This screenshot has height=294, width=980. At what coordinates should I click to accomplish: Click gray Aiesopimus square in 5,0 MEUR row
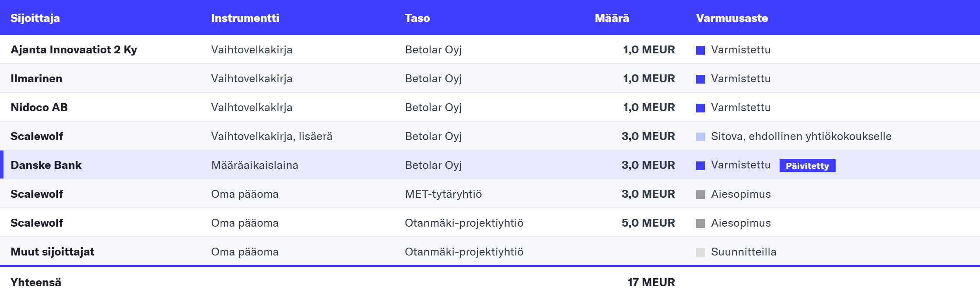[700, 224]
